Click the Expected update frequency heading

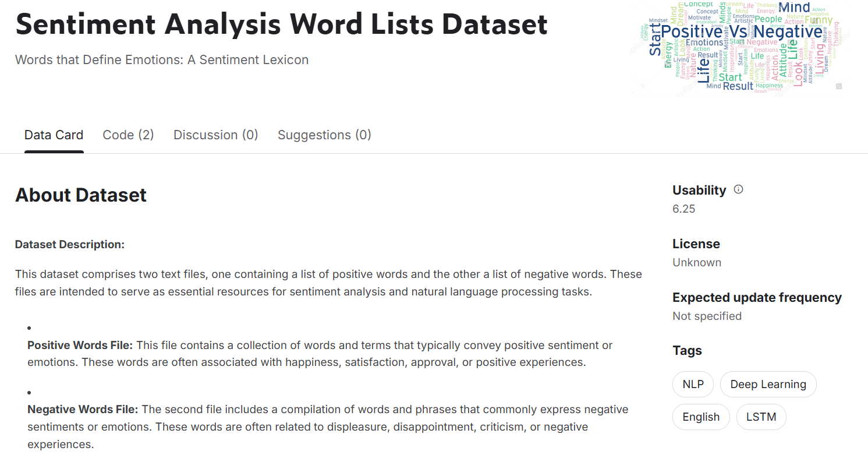coord(757,297)
